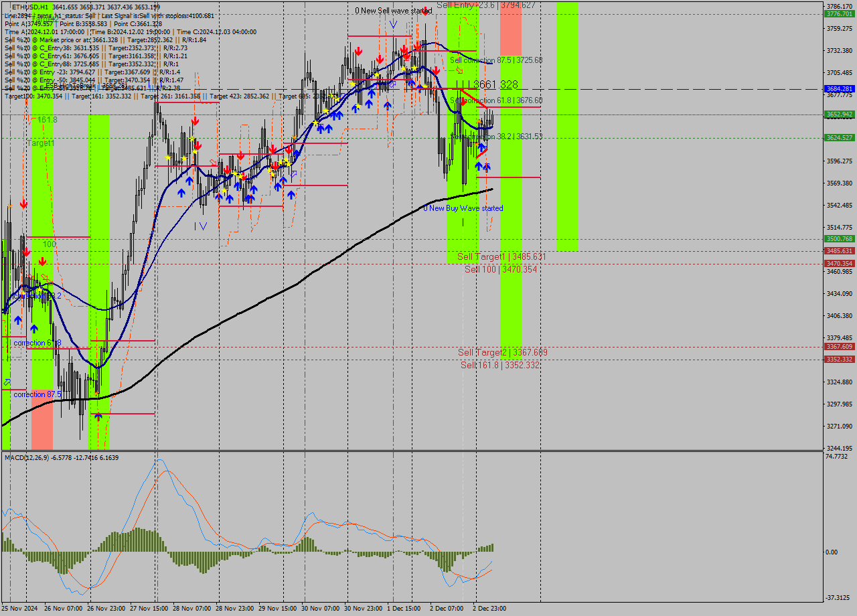Click 'Sell Entry -23.6 | 3794.627' label

click(x=485, y=5)
